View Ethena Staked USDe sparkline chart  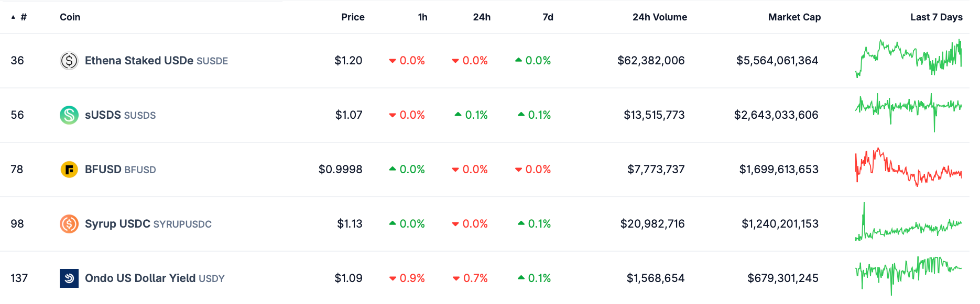point(908,58)
